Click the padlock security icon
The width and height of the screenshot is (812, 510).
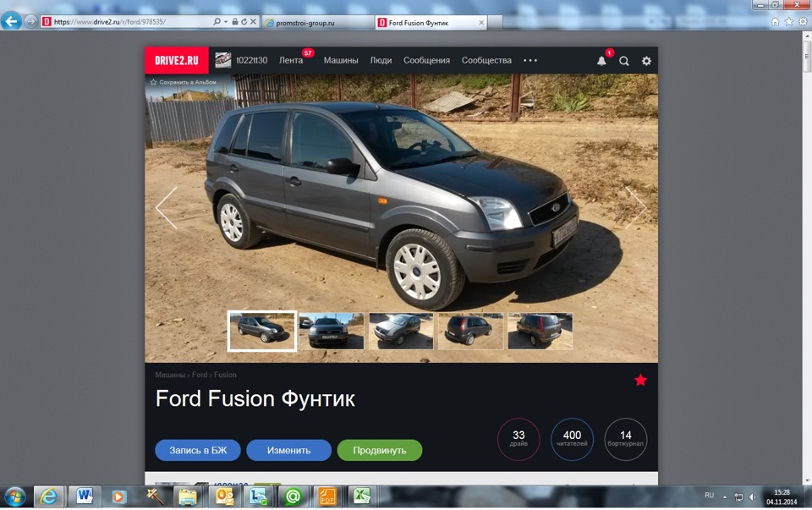234,22
